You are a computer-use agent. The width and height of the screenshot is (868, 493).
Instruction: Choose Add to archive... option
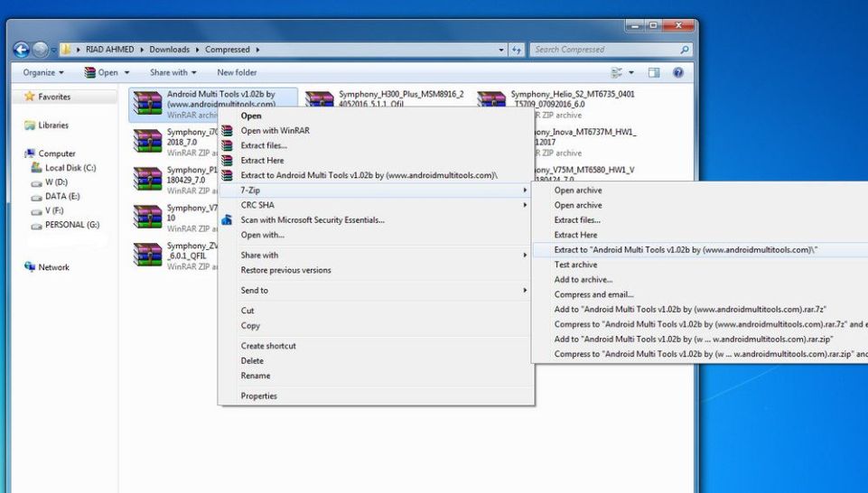click(x=700, y=281)
